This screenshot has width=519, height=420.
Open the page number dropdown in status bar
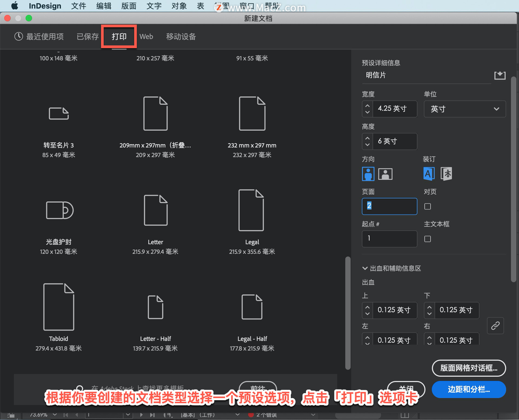click(x=128, y=415)
